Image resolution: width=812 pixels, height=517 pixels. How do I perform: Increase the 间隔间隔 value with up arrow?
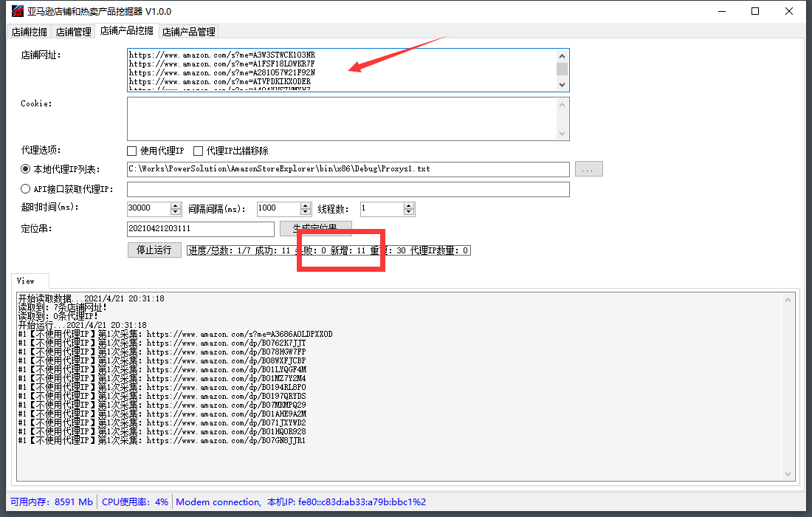(306, 205)
